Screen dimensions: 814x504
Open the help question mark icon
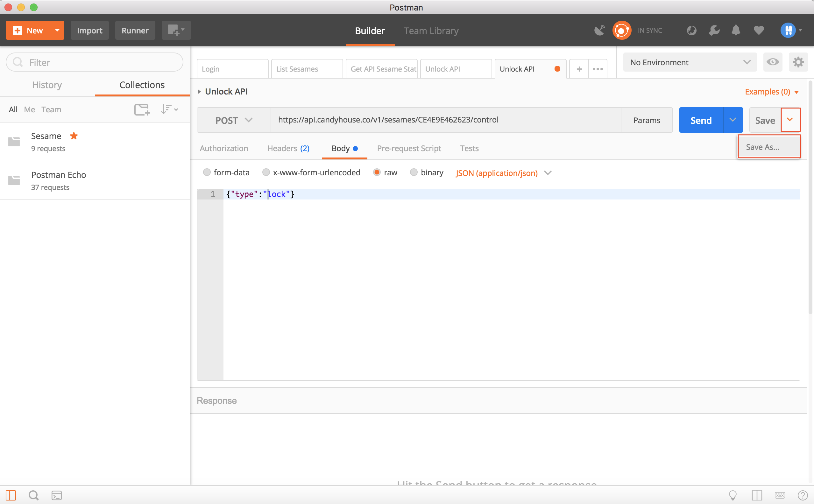pyautogui.click(x=803, y=495)
